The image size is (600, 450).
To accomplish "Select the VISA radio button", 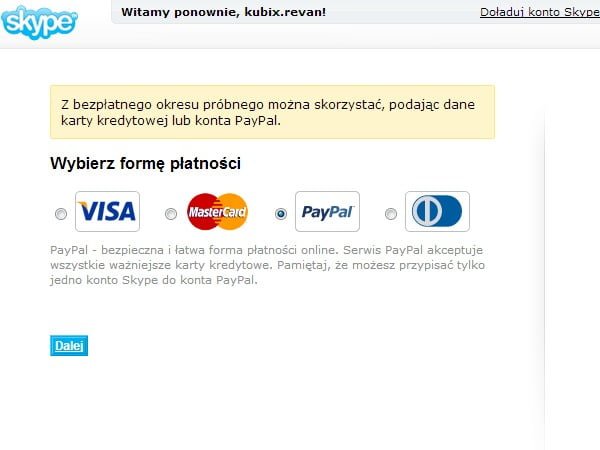I will 61,214.
